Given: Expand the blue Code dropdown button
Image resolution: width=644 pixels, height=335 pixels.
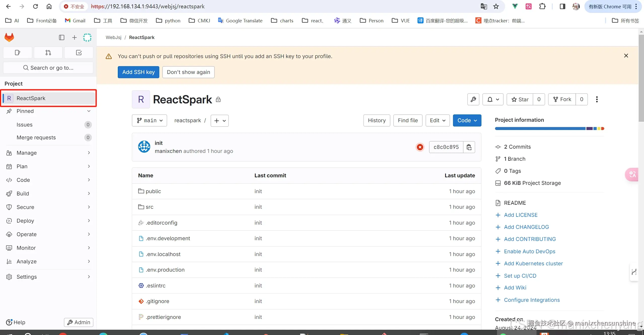Looking at the screenshot, I should [467, 120].
